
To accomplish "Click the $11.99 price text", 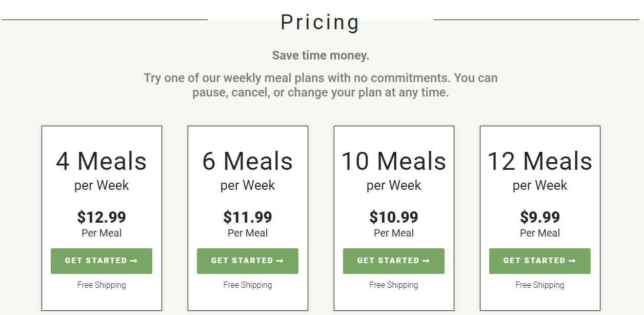I will click(248, 217).
